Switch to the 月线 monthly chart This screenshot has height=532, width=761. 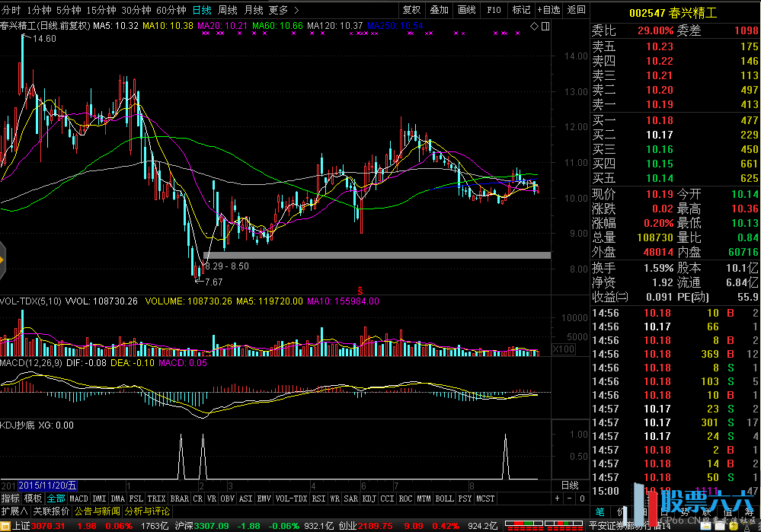[x=254, y=10]
